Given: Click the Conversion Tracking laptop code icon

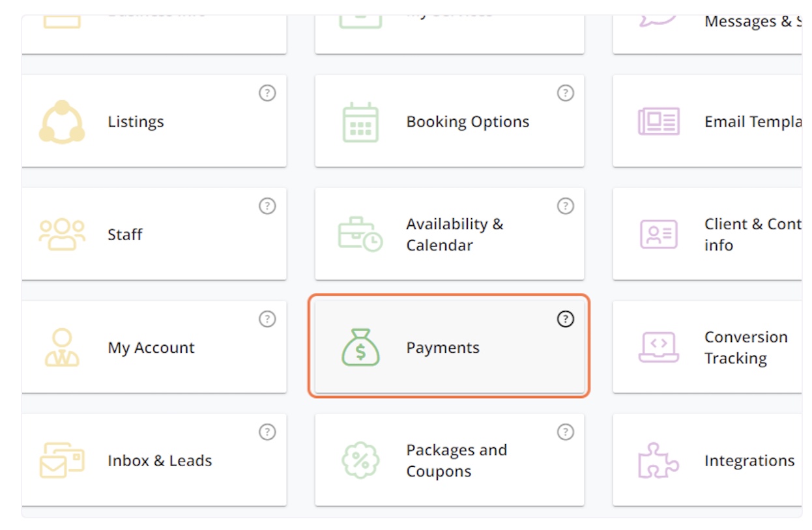Looking at the screenshot, I should point(658,347).
